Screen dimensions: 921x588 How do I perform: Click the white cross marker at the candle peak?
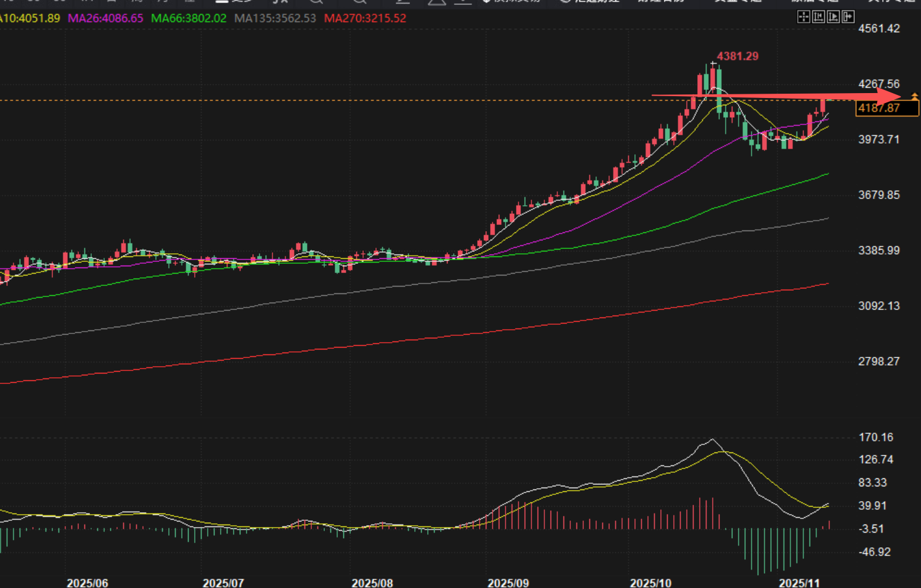(x=713, y=64)
